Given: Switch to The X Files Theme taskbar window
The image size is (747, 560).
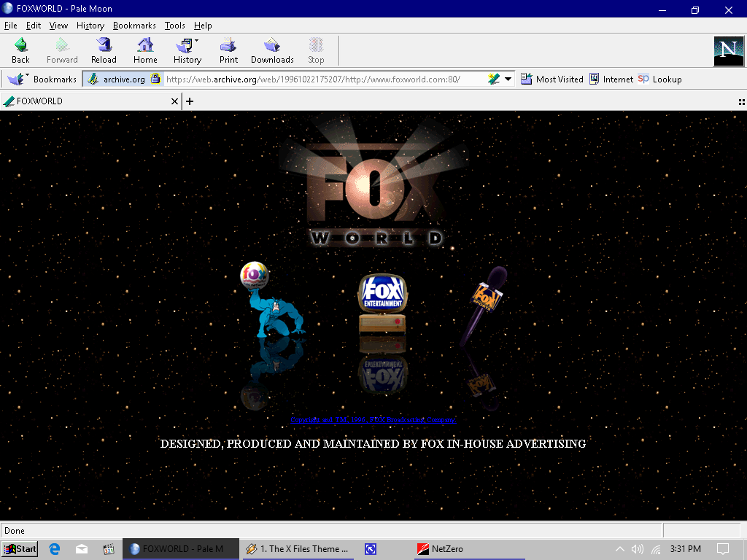Looking at the screenshot, I should coord(298,549).
